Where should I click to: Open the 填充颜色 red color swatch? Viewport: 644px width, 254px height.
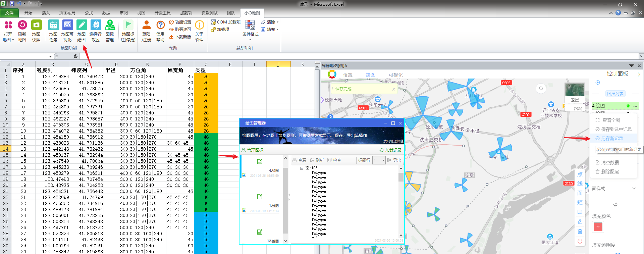[x=598, y=227]
